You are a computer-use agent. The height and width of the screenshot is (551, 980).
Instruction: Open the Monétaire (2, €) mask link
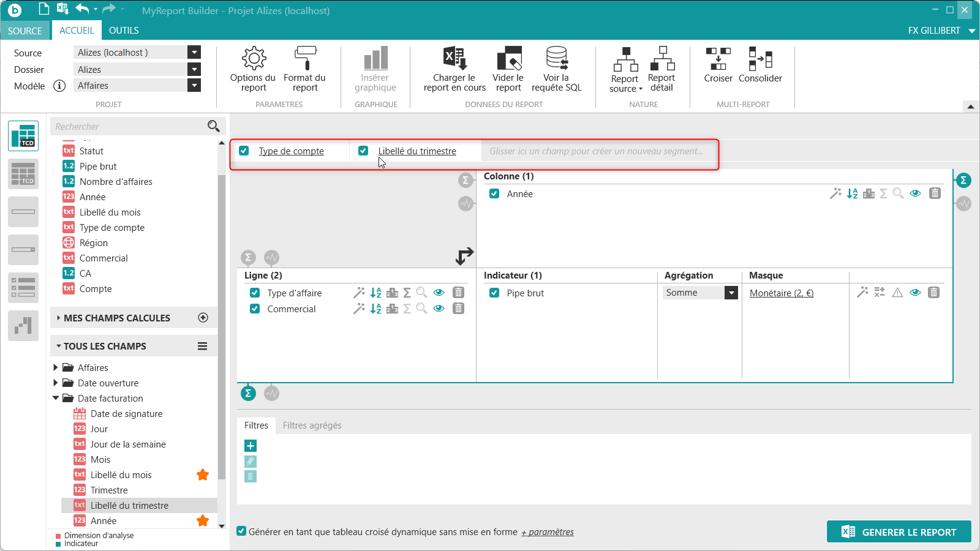[x=782, y=293]
